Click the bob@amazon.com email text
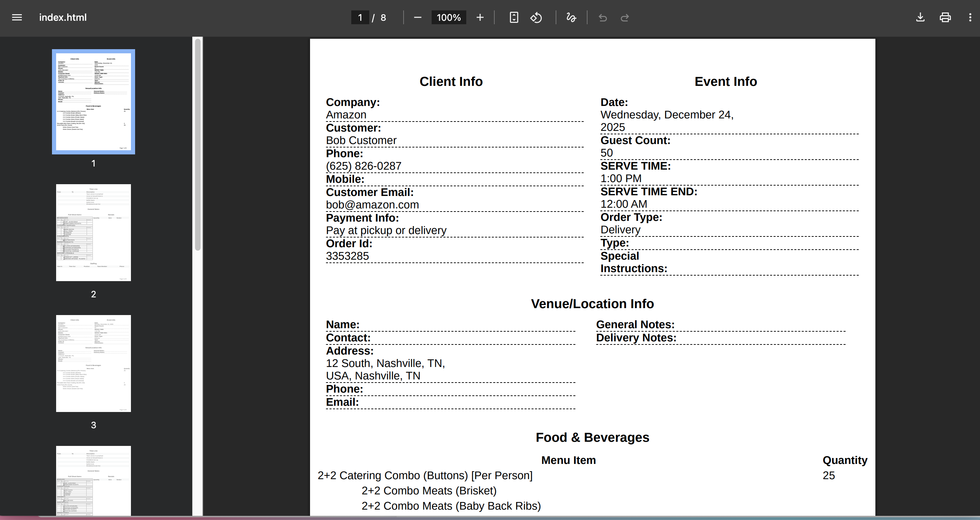Viewport: 980px width, 520px height. 372,205
